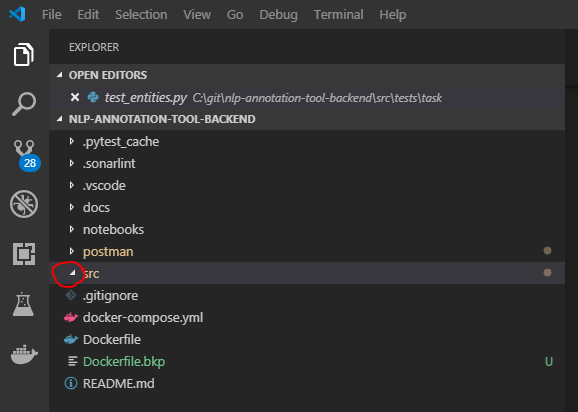Image resolution: width=578 pixels, height=412 pixels.
Task: Click modified dot indicator on postman row
Action: 547,251
